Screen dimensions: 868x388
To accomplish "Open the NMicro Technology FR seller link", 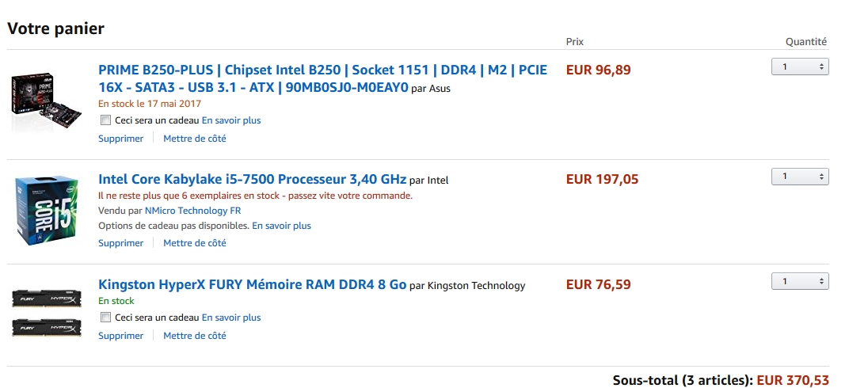I will pos(192,211).
